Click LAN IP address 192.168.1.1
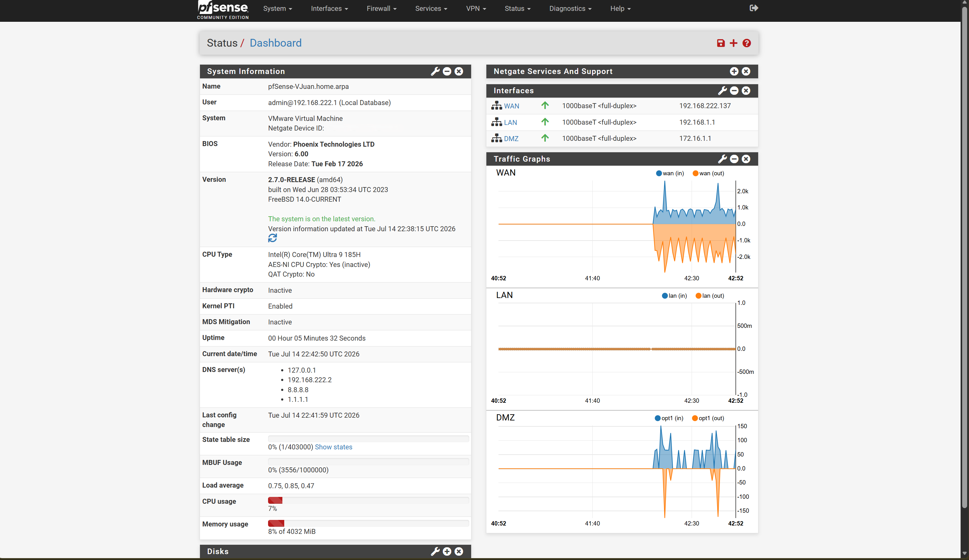 697,122
